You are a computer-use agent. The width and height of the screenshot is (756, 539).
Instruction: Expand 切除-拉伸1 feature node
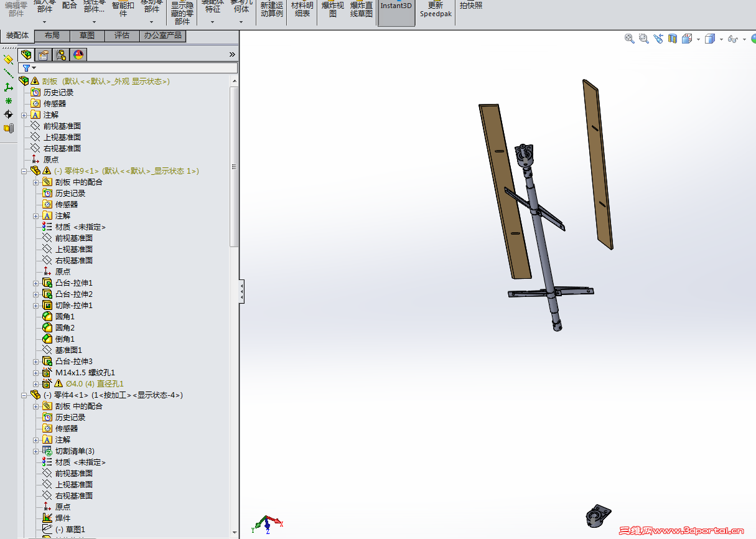(36, 305)
